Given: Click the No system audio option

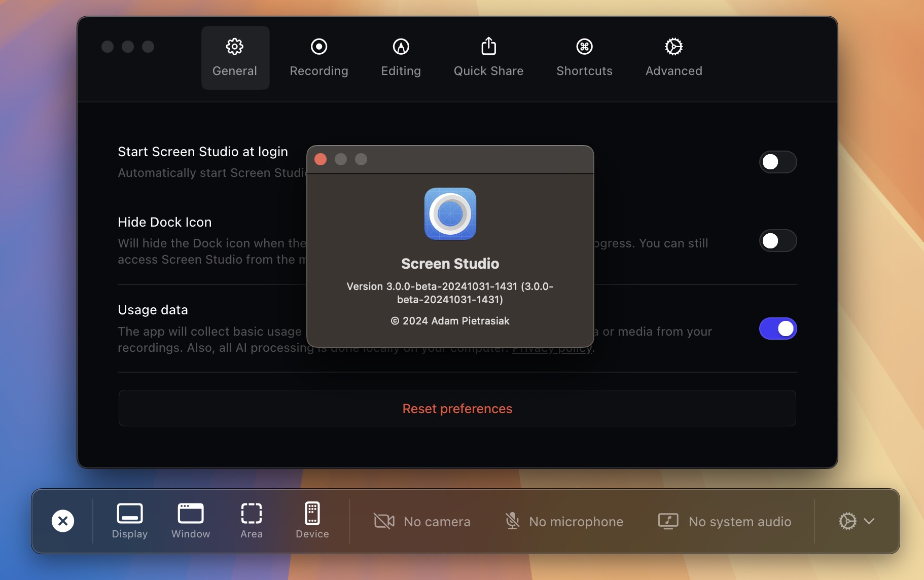Looking at the screenshot, I should click(724, 521).
